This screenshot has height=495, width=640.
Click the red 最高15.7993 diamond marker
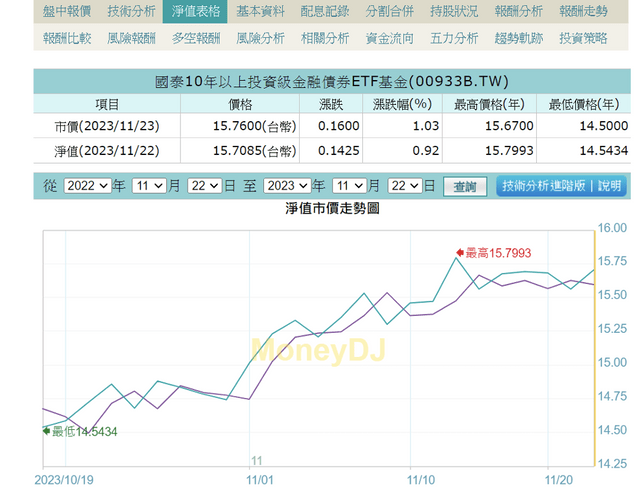point(459,252)
